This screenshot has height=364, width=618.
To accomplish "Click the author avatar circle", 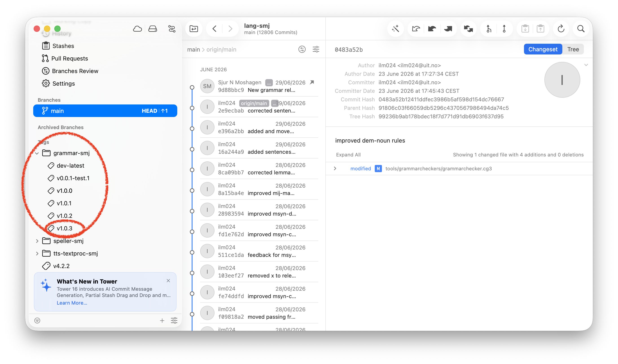I will [x=562, y=80].
